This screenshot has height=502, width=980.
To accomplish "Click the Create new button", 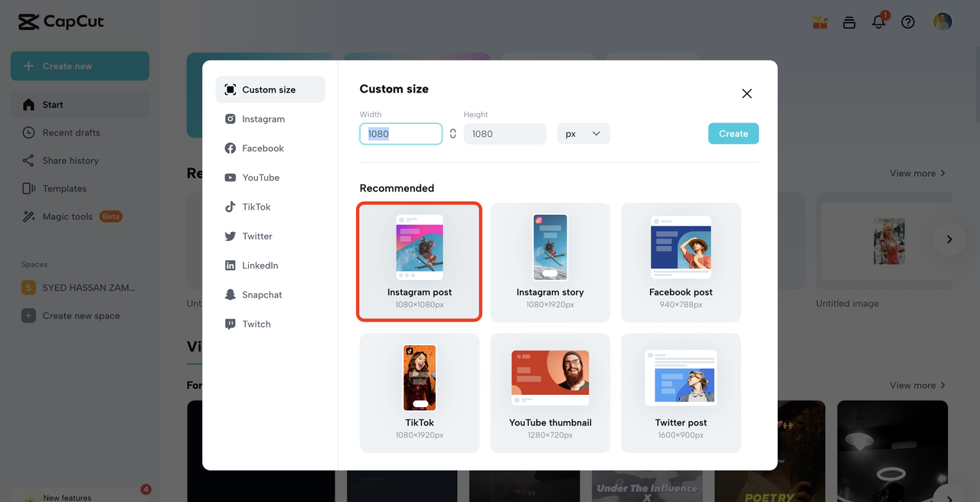I will pos(80,66).
